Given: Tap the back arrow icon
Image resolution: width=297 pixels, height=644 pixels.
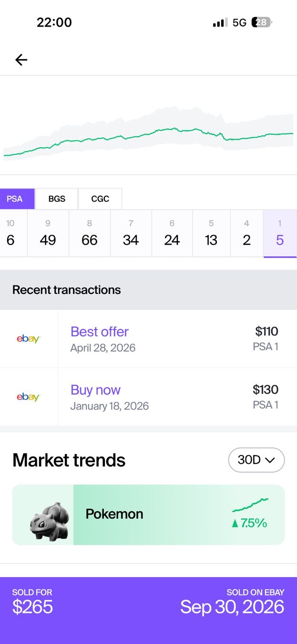Looking at the screenshot, I should tap(21, 60).
